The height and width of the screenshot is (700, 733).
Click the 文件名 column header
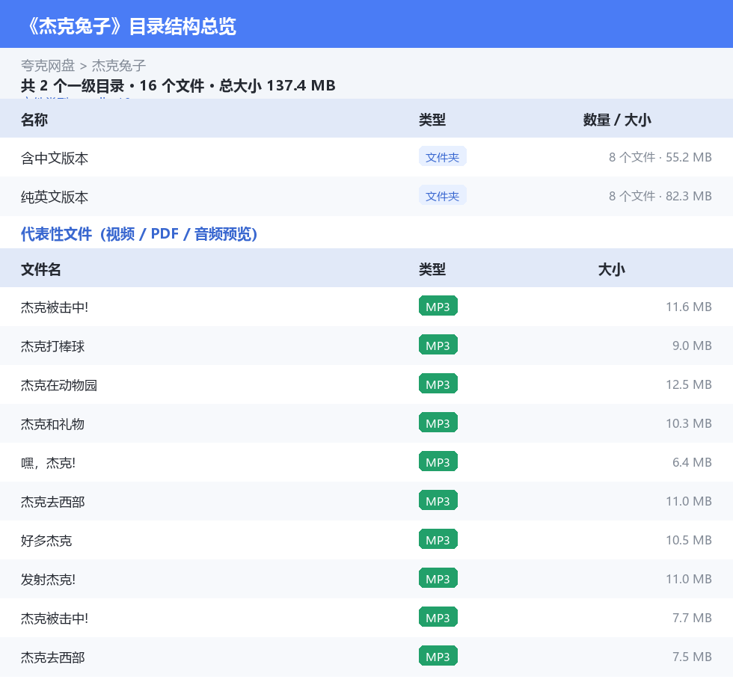click(x=40, y=270)
